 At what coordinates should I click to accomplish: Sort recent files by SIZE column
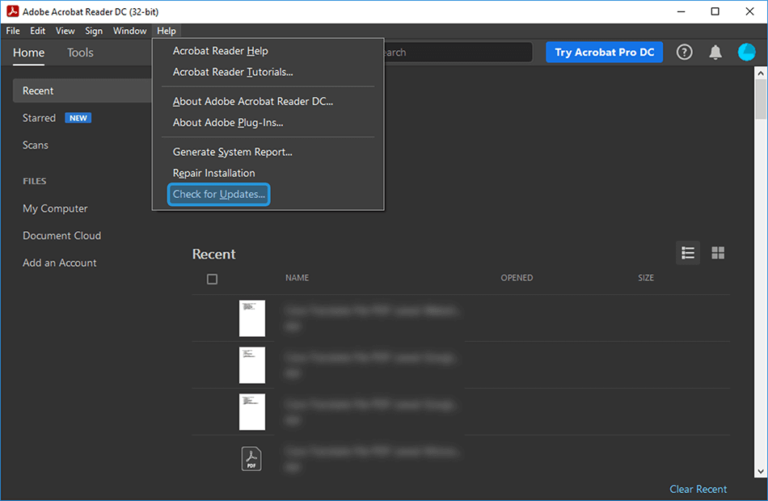point(646,278)
